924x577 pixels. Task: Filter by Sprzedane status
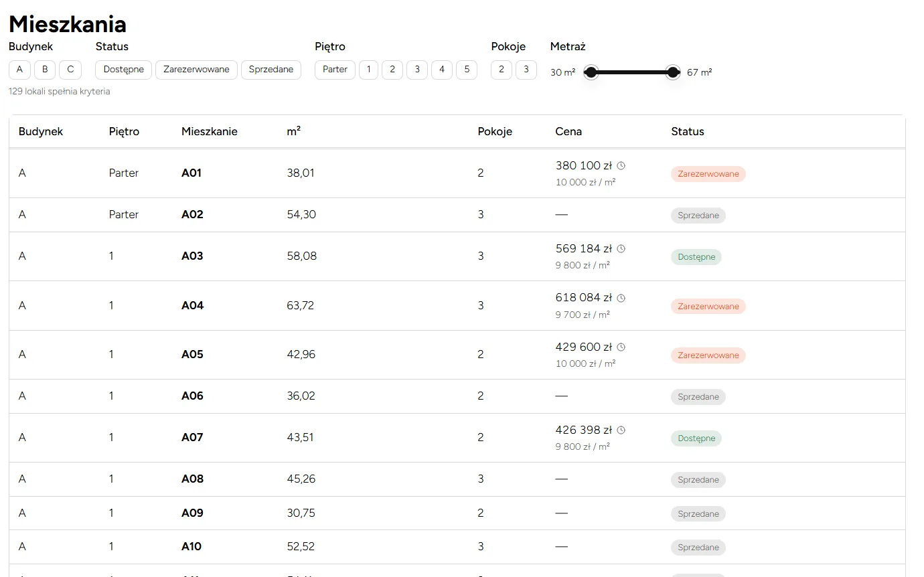(x=271, y=70)
